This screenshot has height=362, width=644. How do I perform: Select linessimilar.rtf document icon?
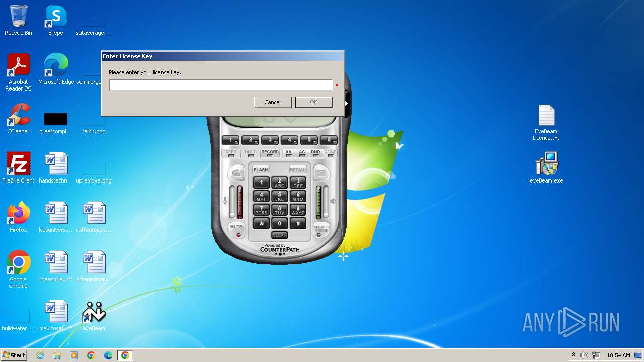56,266
